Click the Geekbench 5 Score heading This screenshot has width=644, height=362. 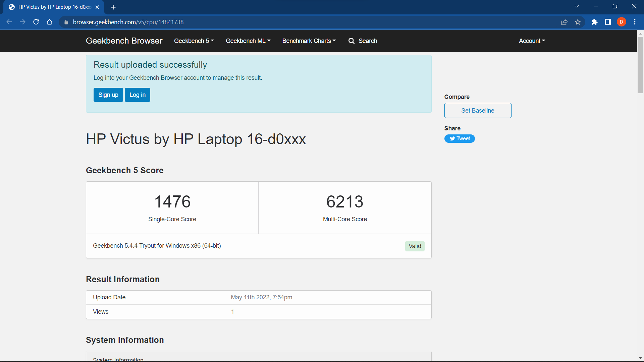click(125, 170)
